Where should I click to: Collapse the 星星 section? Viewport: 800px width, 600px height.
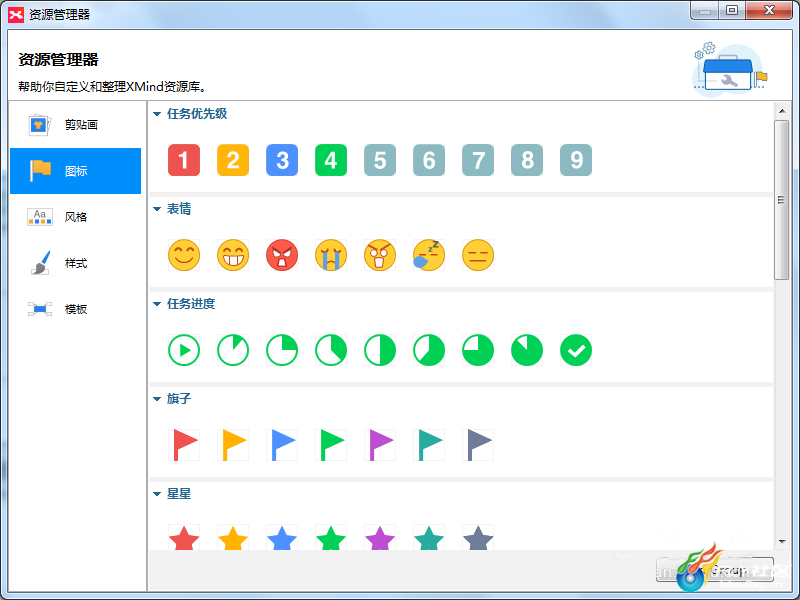point(157,494)
